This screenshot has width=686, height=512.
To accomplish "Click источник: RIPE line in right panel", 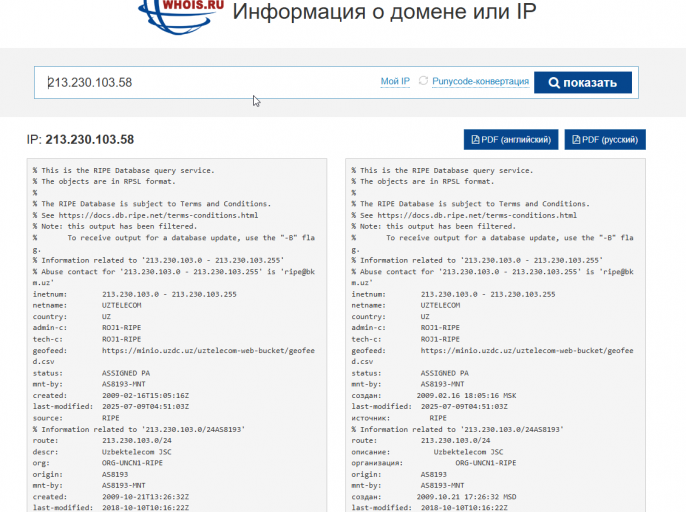I will click(399, 418).
